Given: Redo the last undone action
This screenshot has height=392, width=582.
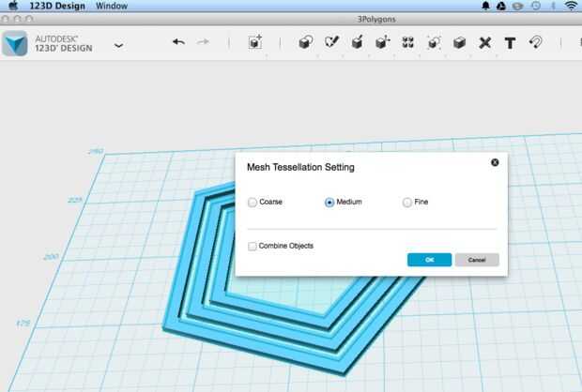Looking at the screenshot, I should click(203, 42).
